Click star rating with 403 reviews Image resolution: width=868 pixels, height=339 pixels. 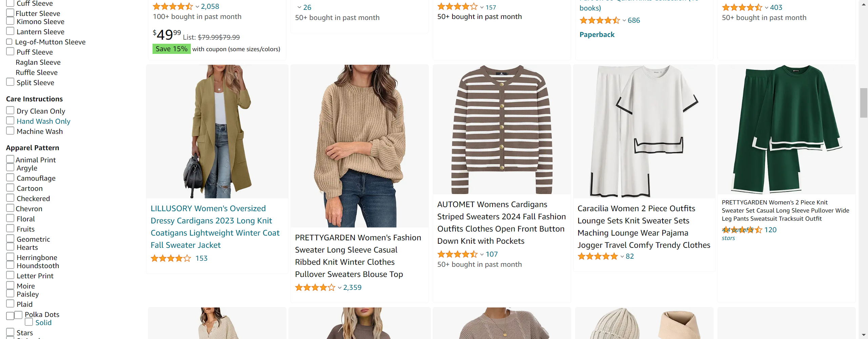[742, 7]
